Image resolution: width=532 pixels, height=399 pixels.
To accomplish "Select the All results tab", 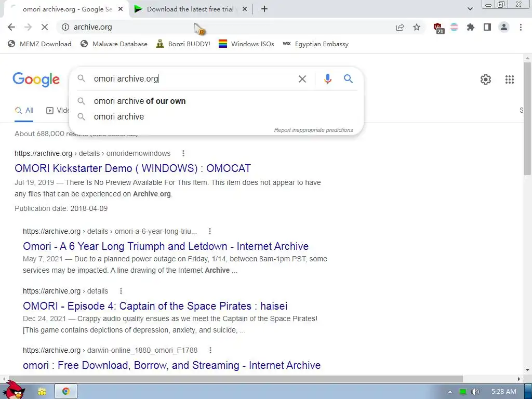I will [x=24, y=110].
